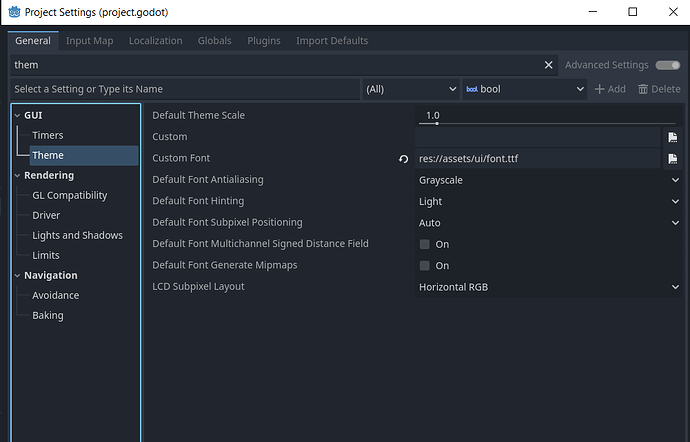Image resolution: width=690 pixels, height=442 pixels.
Task: Click the Default Theme Scale label
Action: pyautogui.click(x=198, y=115)
